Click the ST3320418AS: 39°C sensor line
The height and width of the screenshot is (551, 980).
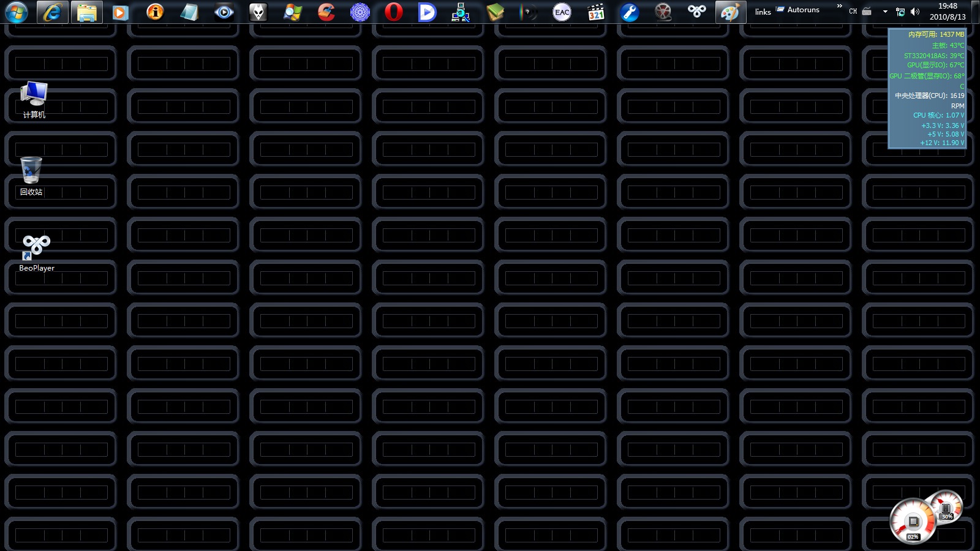coord(934,56)
